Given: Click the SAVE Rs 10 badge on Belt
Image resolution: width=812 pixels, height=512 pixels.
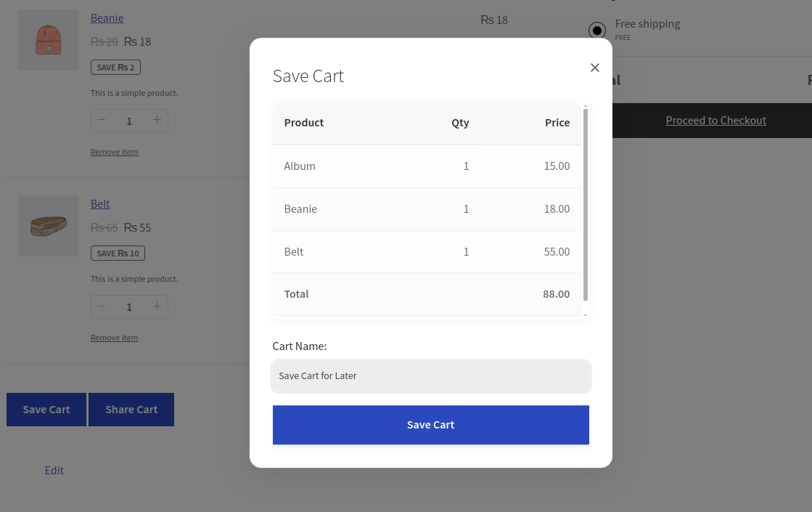Looking at the screenshot, I should tap(118, 253).
